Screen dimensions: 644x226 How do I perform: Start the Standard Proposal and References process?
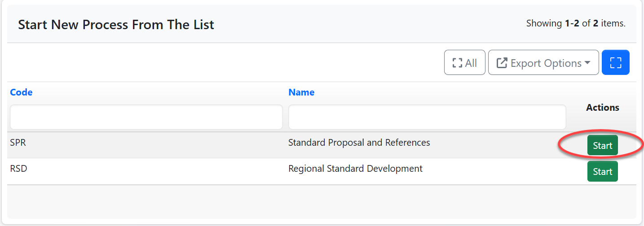[x=602, y=146]
